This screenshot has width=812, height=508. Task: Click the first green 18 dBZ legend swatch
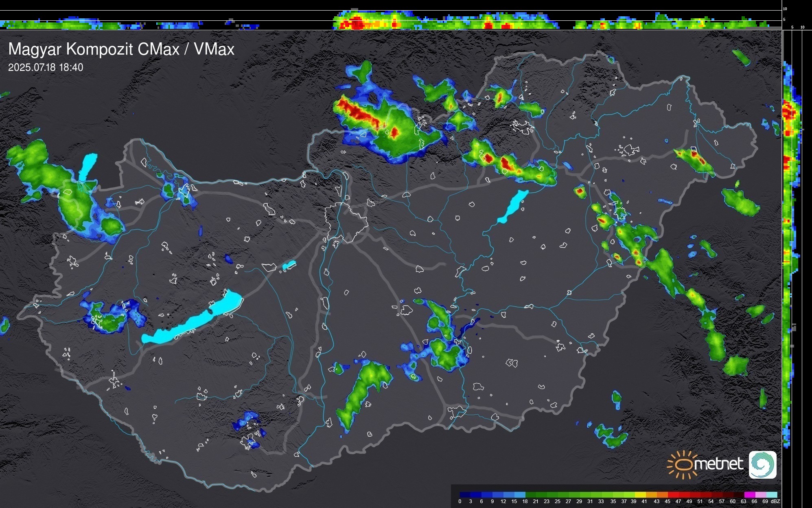click(x=531, y=495)
